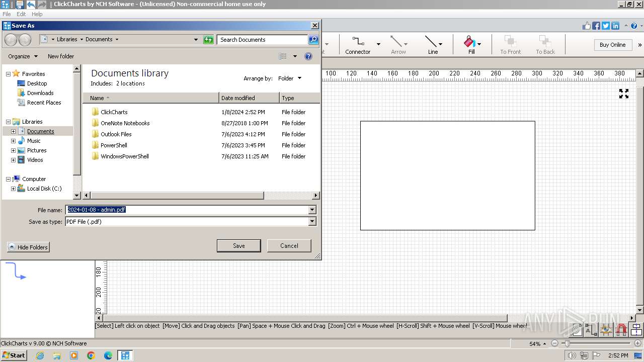
Task: Select the OneNote Notebooks folder
Action: [125, 123]
